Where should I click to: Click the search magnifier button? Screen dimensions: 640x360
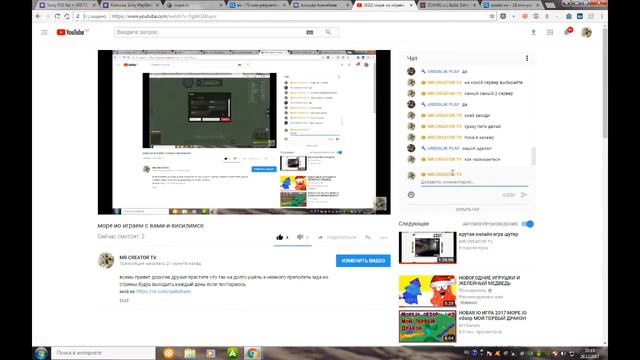point(329,32)
